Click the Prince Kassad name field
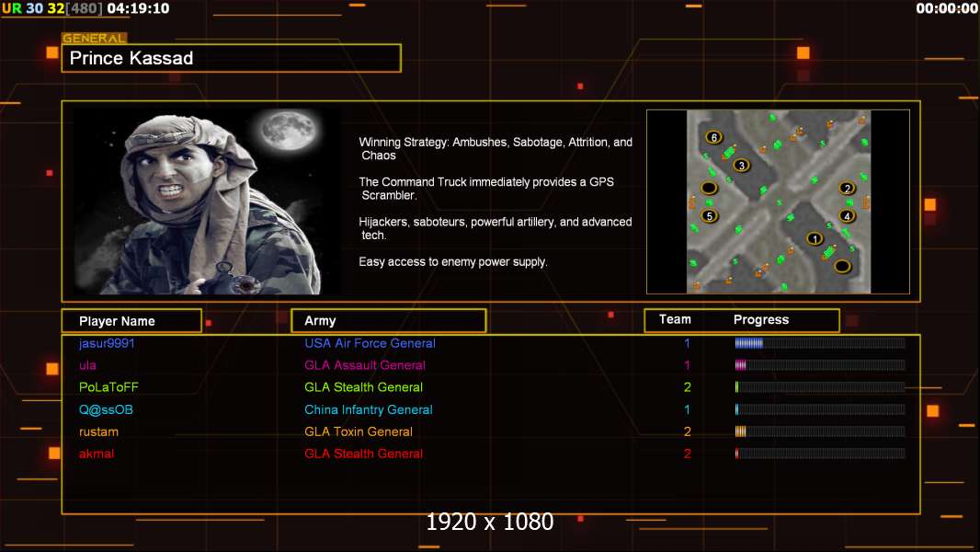This screenshot has height=552, width=980. 232,58
